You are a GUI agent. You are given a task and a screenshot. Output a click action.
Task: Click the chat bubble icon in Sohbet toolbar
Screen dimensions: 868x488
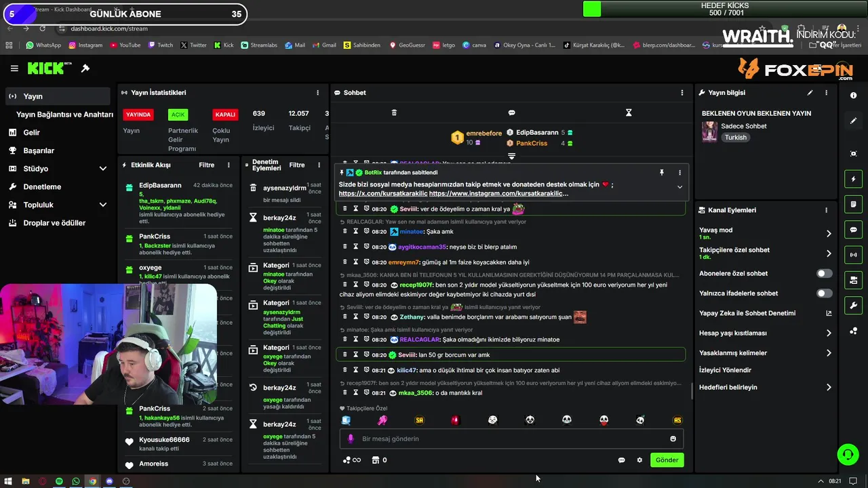[x=511, y=113]
